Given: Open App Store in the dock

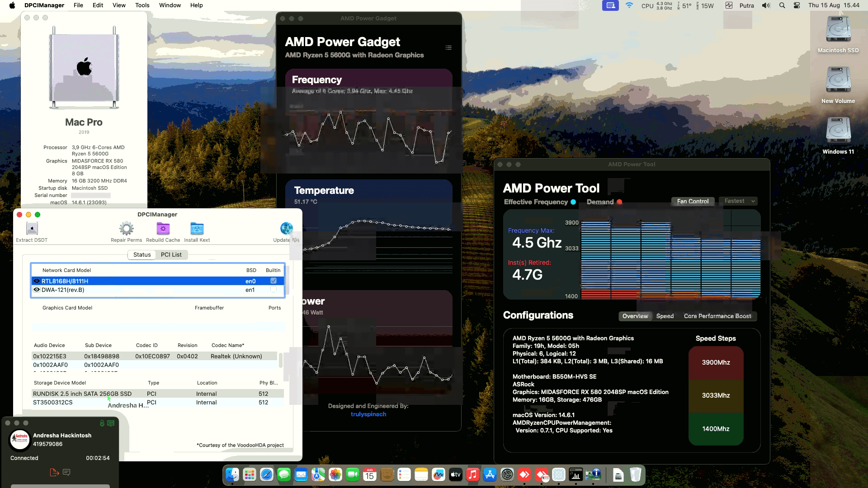Looking at the screenshot, I should pyautogui.click(x=490, y=474).
